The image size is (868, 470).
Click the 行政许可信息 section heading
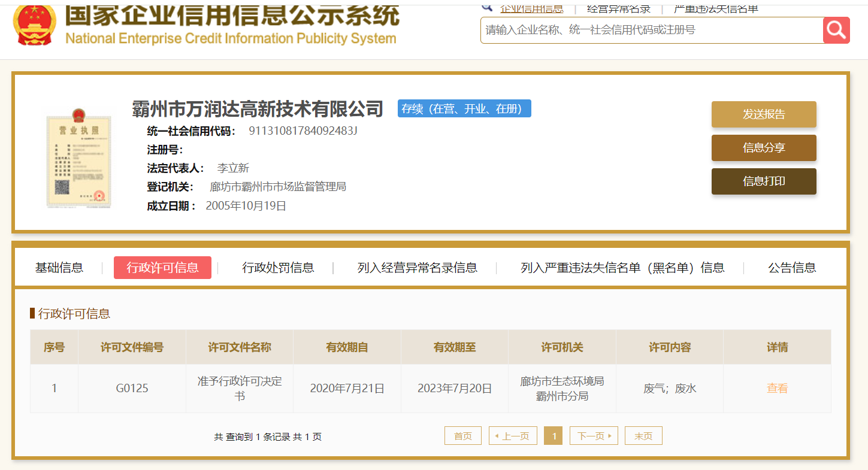pos(74,314)
